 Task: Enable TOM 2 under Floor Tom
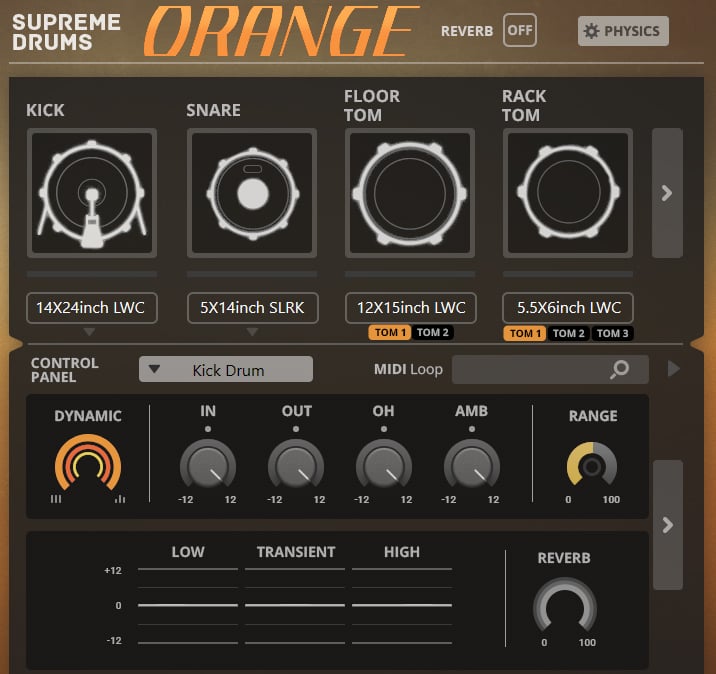[x=432, y=333]
